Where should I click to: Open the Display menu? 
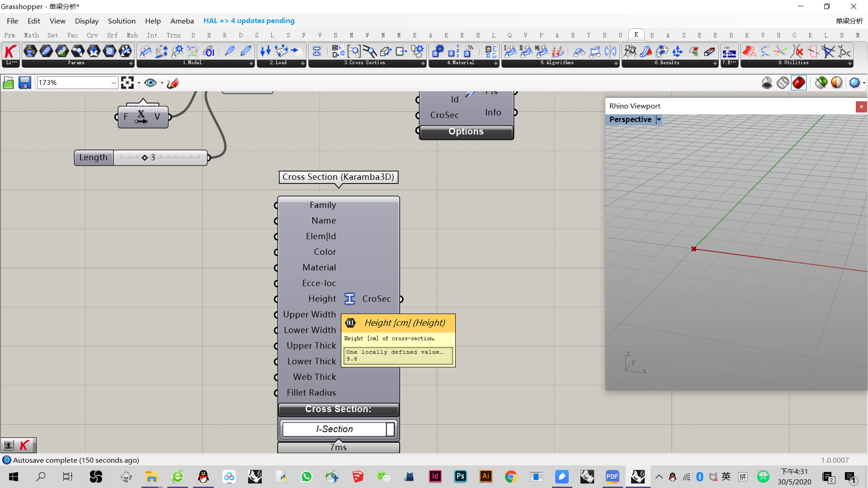(x=86, y=21)
